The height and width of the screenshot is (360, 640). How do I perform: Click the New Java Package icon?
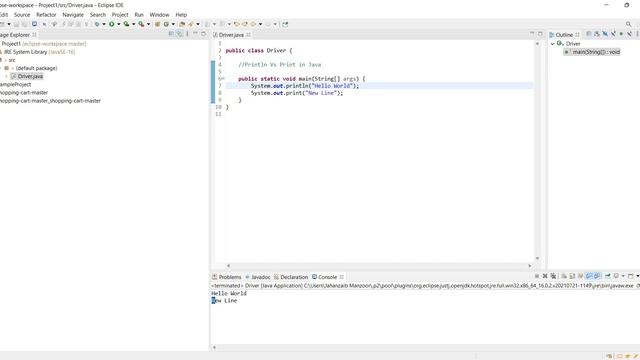(157, 24)
